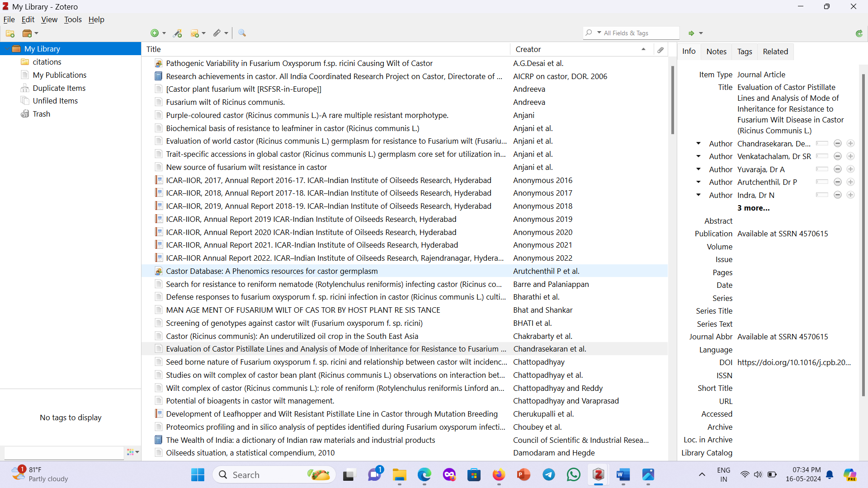The width and height of the screenshot is (868, 488).
Task: Open creator type dropdown for Chandrasekaran
Action: [x=698, y=144]
